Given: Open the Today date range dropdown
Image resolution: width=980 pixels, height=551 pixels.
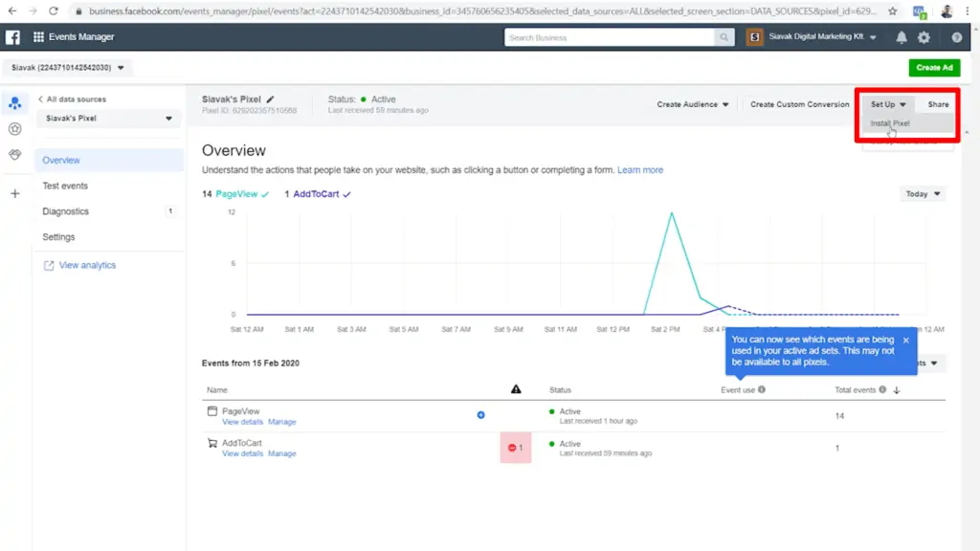Looking at the screenshot, I should tap(921, 193).
